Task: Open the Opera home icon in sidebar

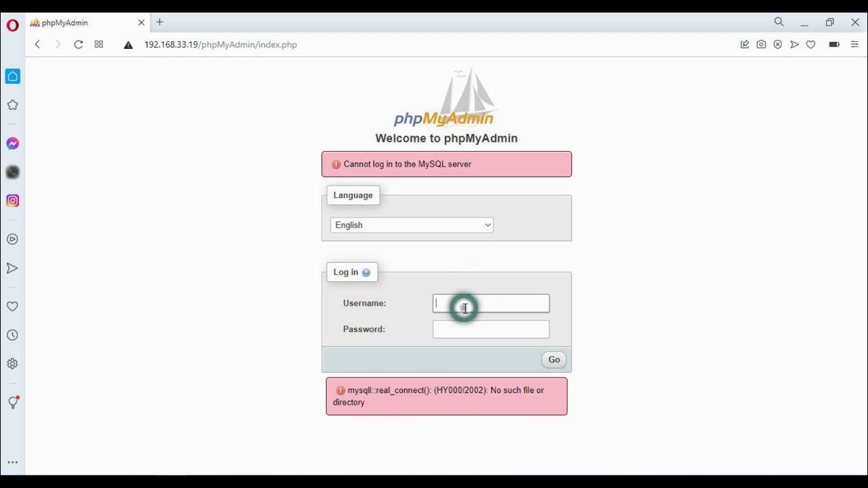Action: (13, 76)
